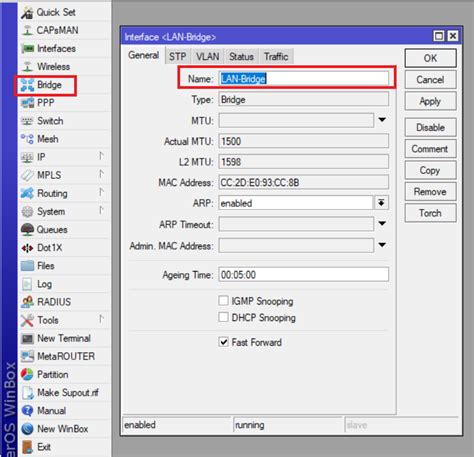Click the Name field with LAN-Bridge
Screen dimensions: 474x457
tap(304, 79)
